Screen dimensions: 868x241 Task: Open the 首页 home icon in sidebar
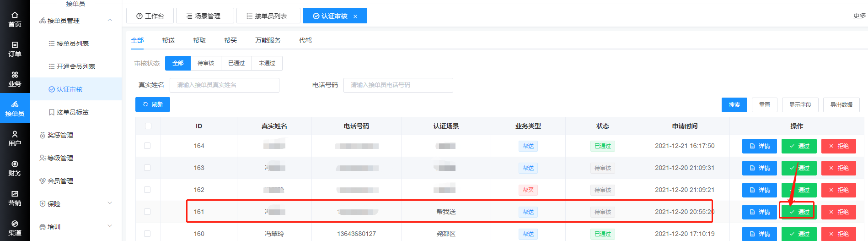tap(15, 19)
